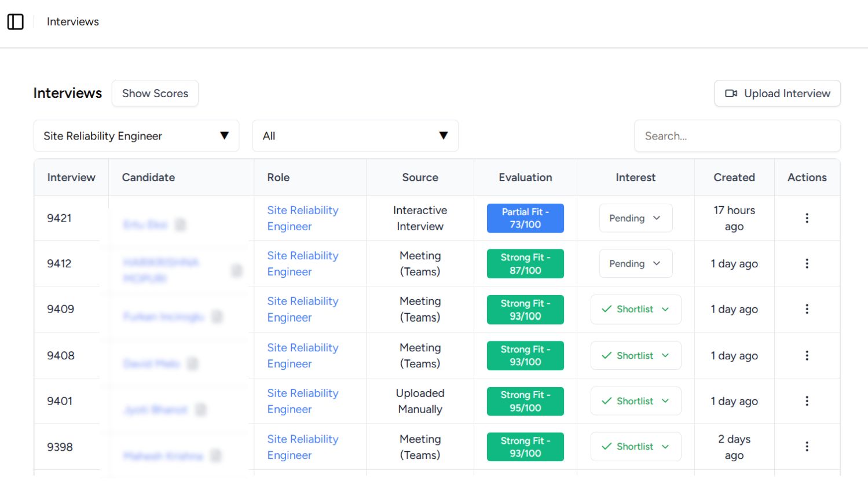868x482 pixels.
Task: Open the Pending interest dropdown for interview 9421
Action: pos(636,218)
